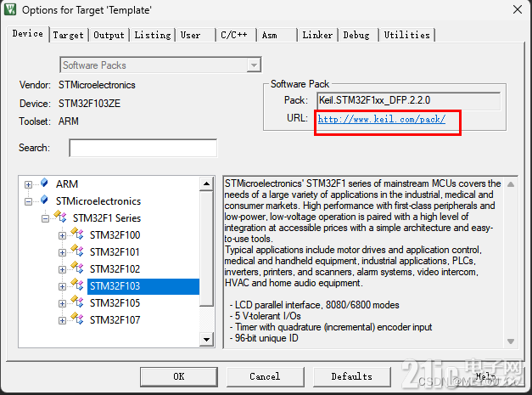This screenshot has width=532, height=395.
Task: Select the STM32F107 tree item
Action: [x=115, y=320]
